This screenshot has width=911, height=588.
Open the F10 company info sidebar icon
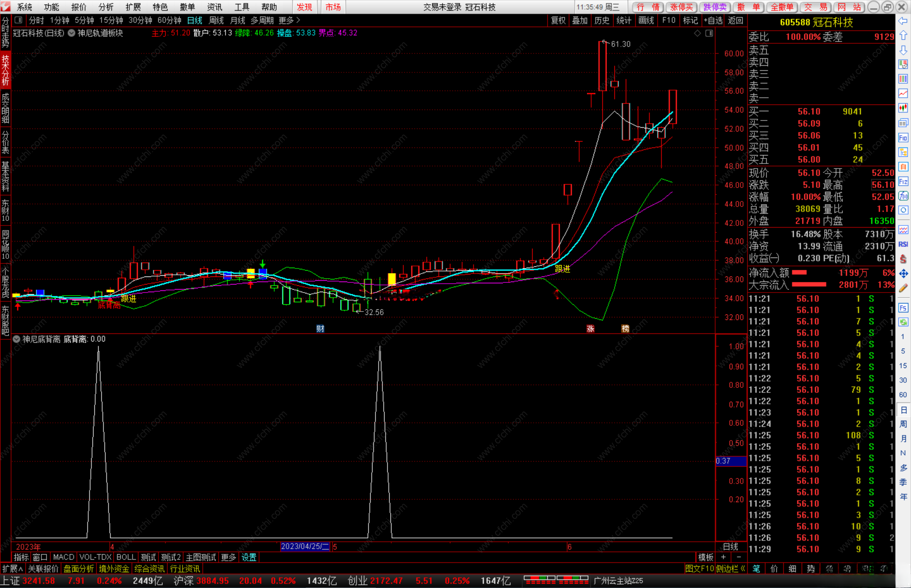point(903,138)
